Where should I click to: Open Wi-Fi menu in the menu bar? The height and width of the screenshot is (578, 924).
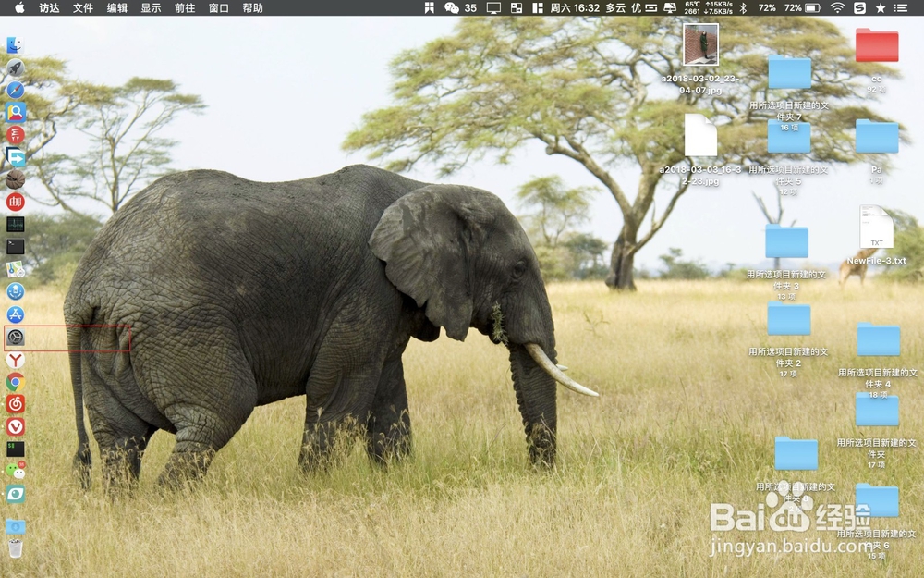[x=837, y=7]
